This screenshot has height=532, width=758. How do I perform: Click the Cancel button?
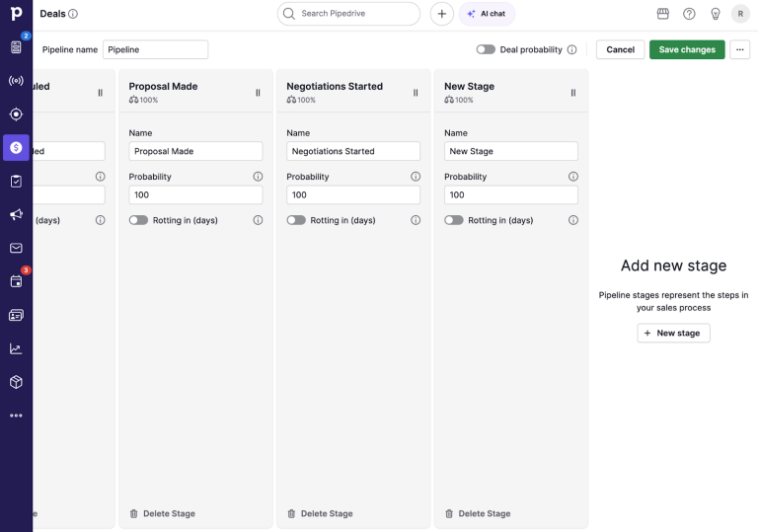(620, 49)
